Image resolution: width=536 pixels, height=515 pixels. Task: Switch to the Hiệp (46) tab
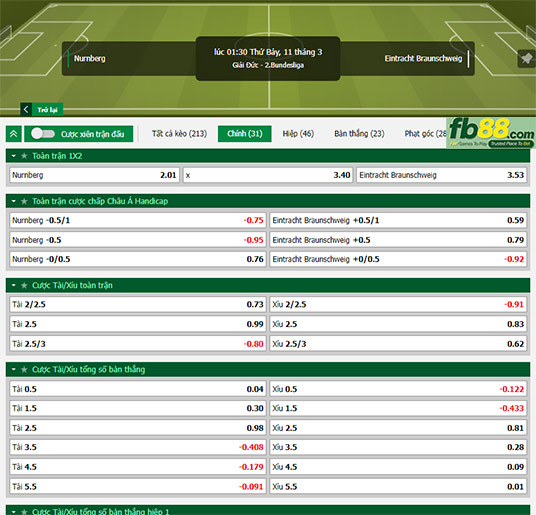click(x=298, y=134)
